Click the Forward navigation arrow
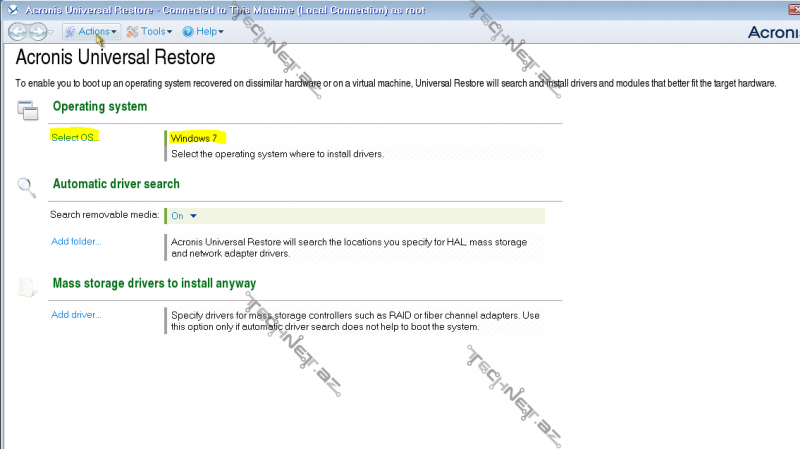Viewport: 800px width, 449px height. [x=37, y=32]
